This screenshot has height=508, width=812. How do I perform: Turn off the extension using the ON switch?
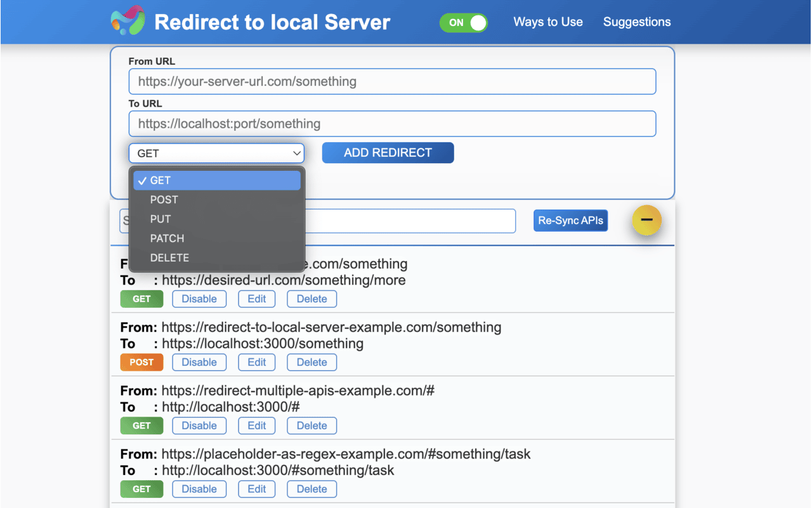click(x=464, y=22)
